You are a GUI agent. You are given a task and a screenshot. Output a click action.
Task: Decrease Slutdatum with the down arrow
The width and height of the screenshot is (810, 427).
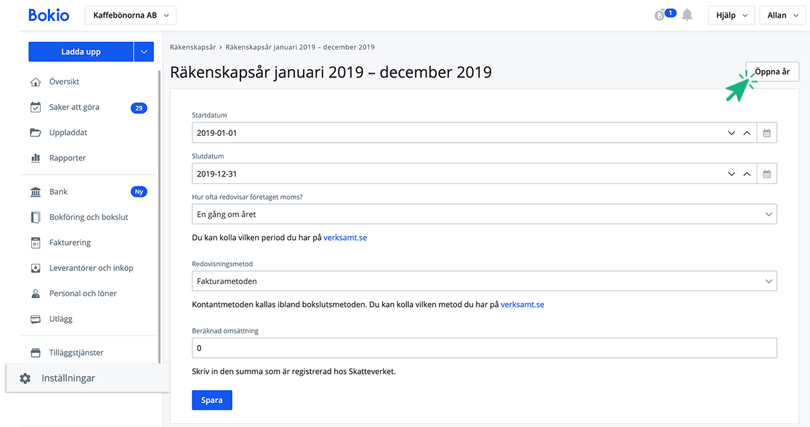730,174
